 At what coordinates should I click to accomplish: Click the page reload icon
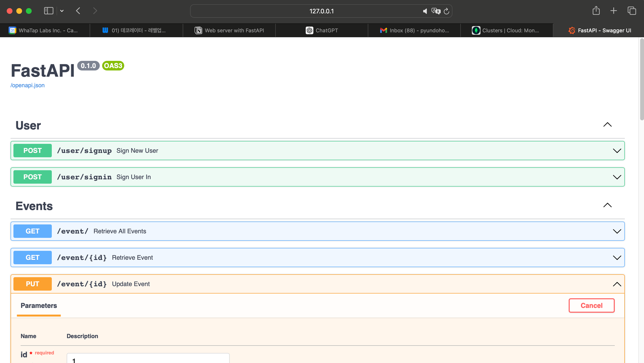point(446,11)
